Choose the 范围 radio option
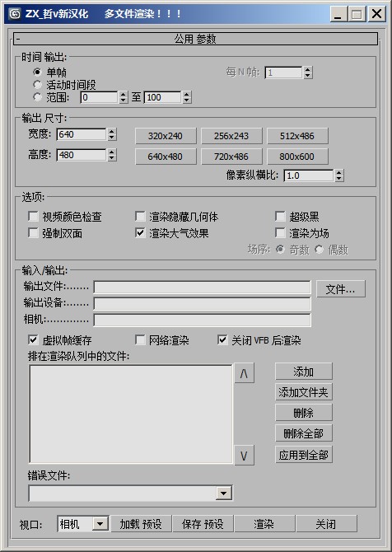The width and height of the screenshot is (392, 552). coord(37,97)
